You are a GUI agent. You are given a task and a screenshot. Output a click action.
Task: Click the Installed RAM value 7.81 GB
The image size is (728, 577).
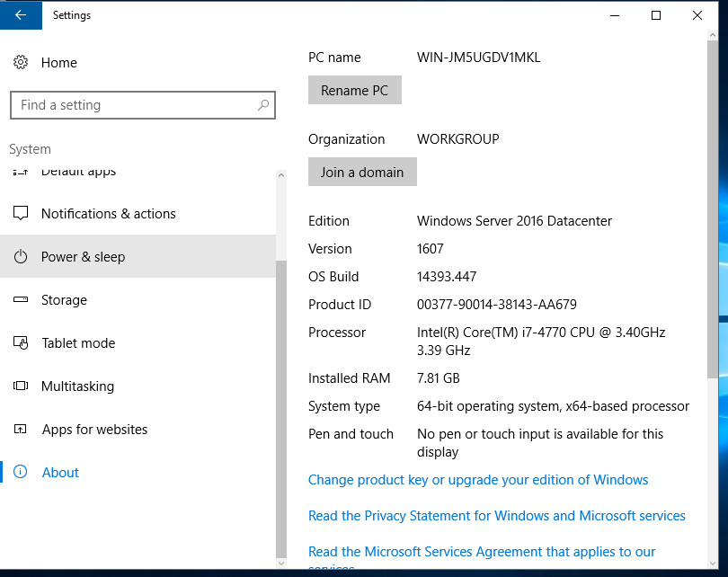(439, 377)
